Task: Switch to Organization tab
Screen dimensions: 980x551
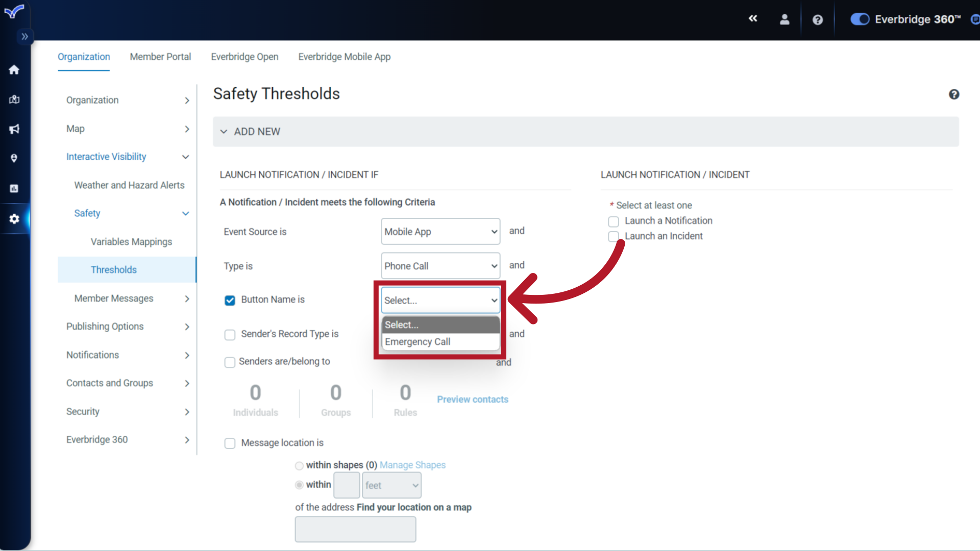Action: coord(84,57)
